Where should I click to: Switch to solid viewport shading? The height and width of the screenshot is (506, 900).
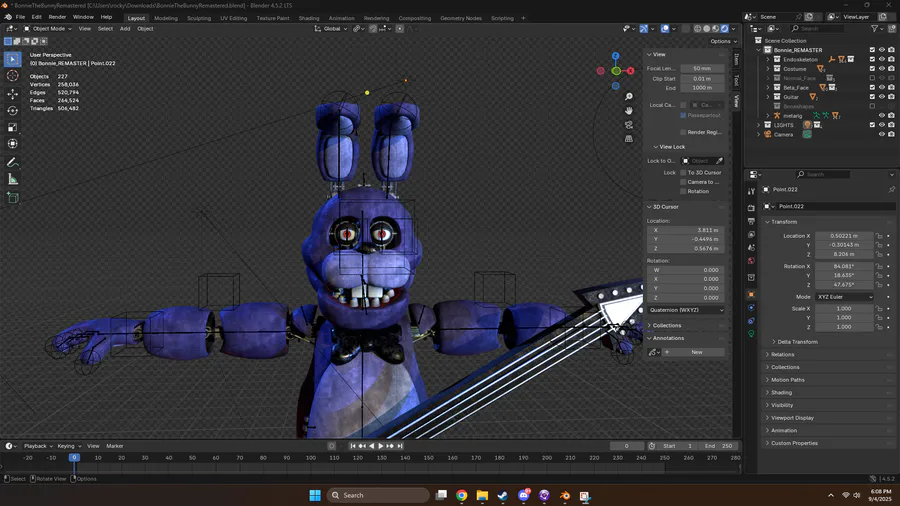[707, 29]
